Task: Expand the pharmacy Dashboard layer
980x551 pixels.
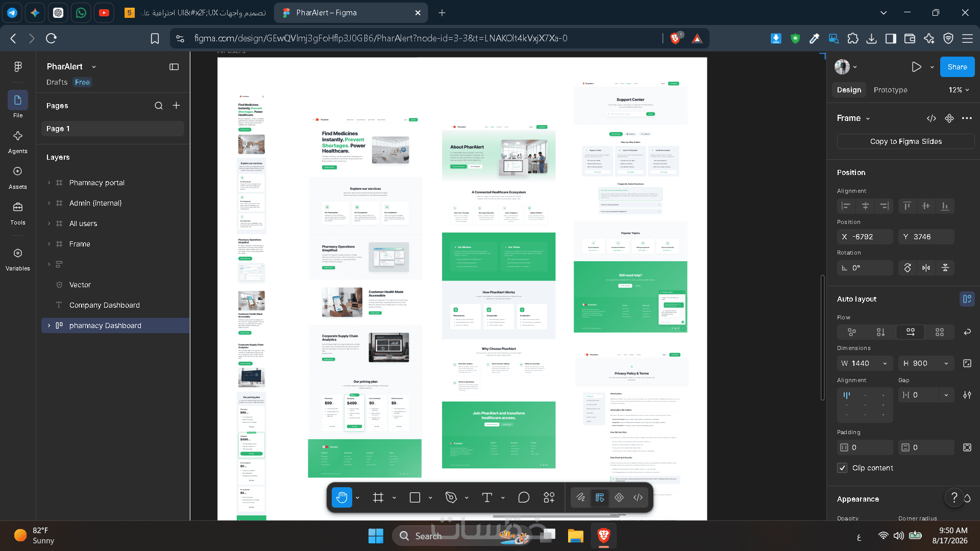Action: click(x=49, y=325)
